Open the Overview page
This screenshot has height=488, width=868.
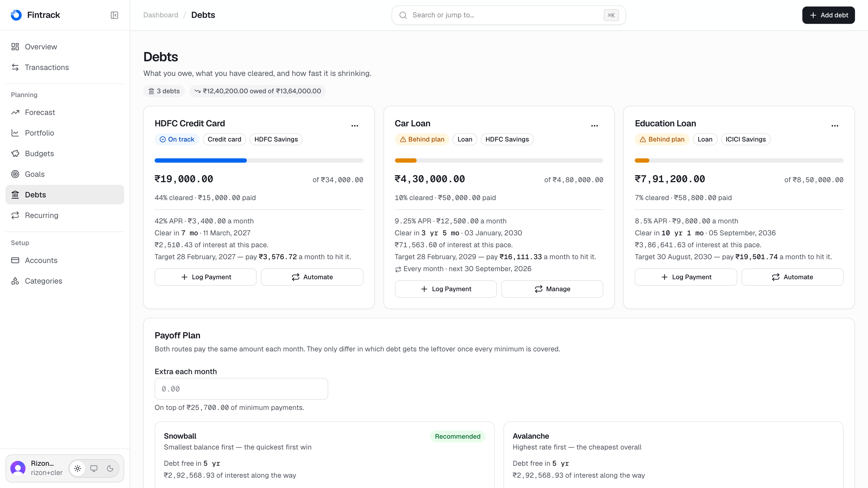coord(65,46)
